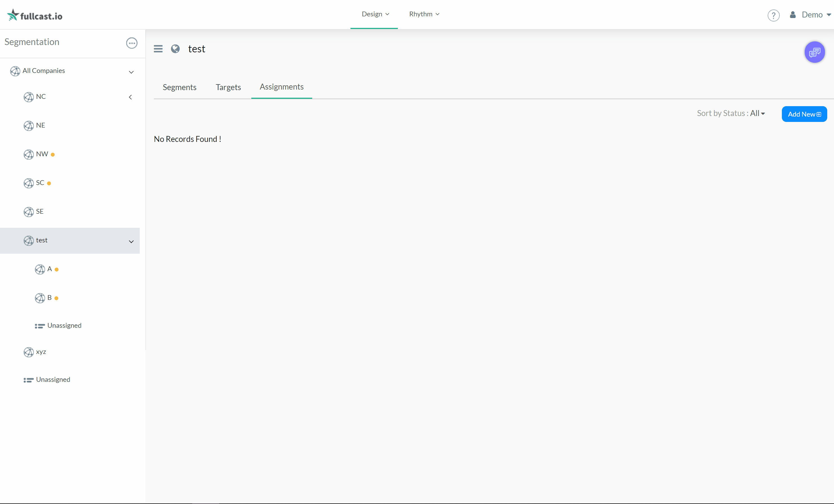The height and width of the screenshot is (504, 834).
Task: Click the globe icon next to NW
Action: (28, 154)
